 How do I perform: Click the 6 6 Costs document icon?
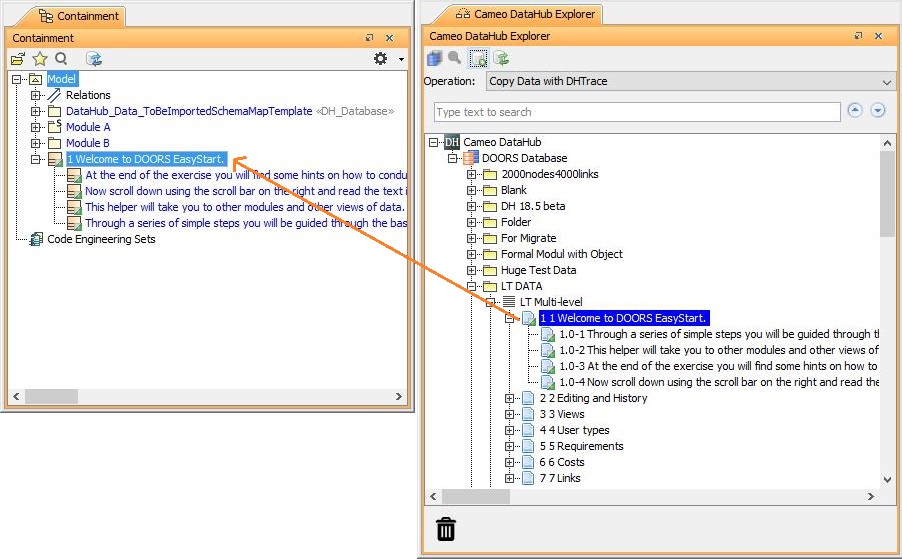(528, 462)
